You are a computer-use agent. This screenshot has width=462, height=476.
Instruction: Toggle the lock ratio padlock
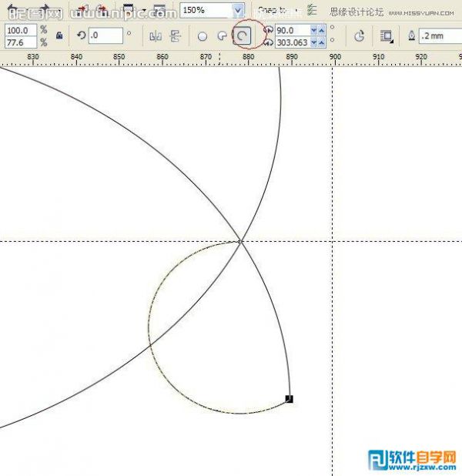(x=59, y=35)
